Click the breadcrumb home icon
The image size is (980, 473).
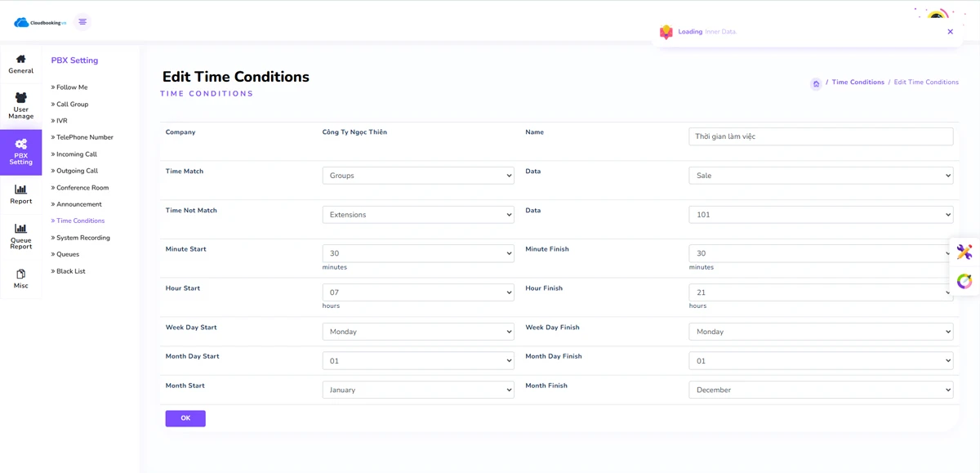816,83
